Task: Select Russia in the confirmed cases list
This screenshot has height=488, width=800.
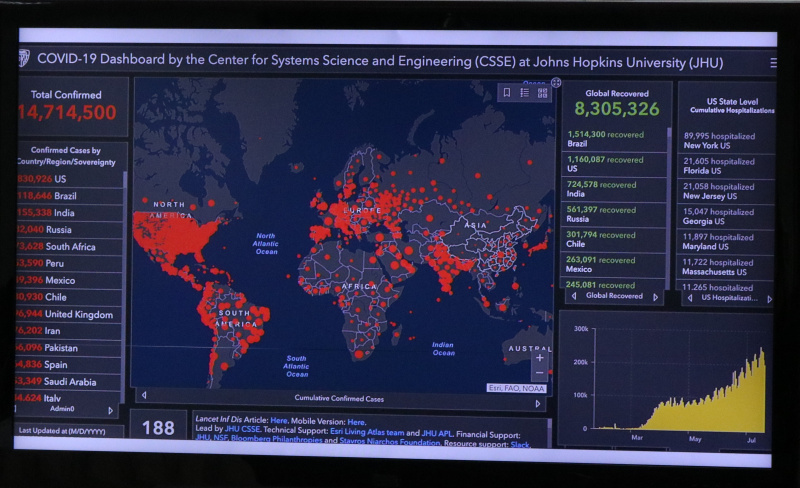Action: [70, 230]
